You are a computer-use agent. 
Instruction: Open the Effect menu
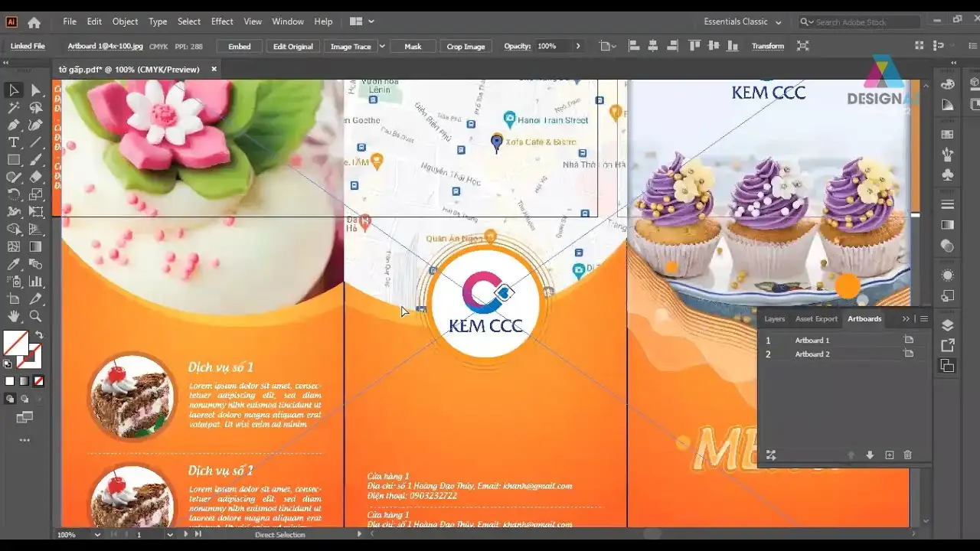(222, 21)
